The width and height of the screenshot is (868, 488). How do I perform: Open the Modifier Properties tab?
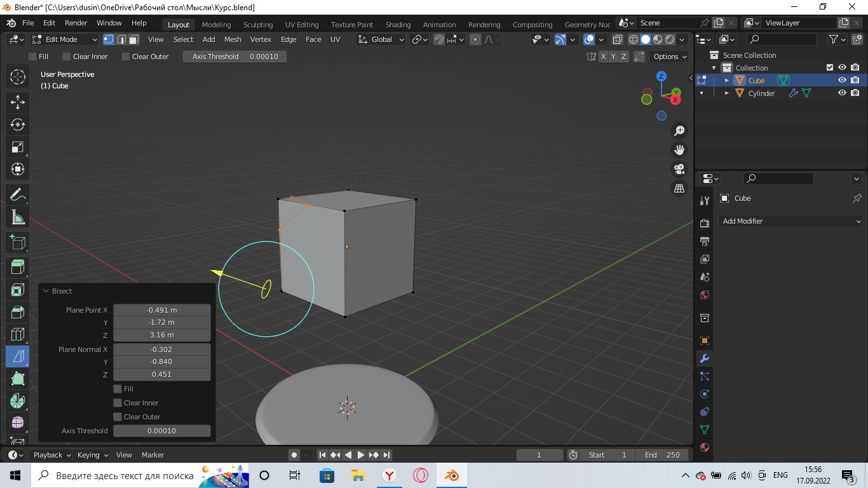704,358
